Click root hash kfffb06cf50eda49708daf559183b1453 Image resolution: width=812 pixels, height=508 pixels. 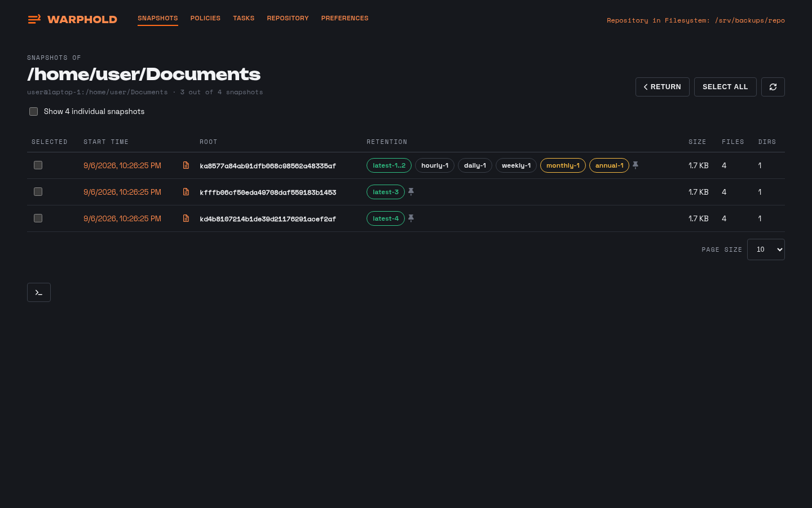pos(268,192)
